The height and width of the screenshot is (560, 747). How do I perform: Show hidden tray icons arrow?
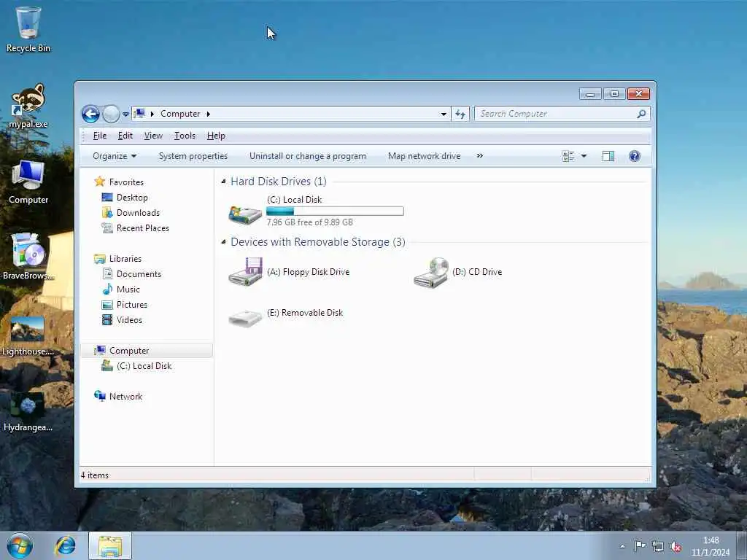(622, 546)
